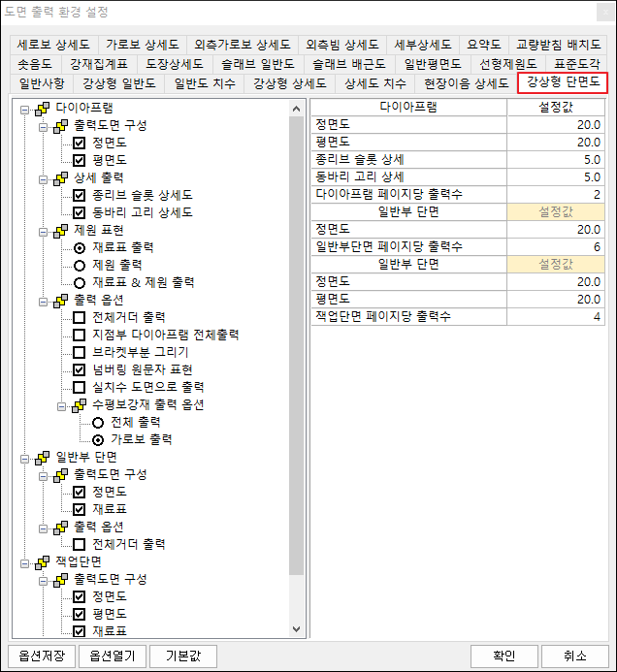This screenshot has height=672, width=617.
Task: Open the 솟음도 tab
Action: tap(35, 64)
